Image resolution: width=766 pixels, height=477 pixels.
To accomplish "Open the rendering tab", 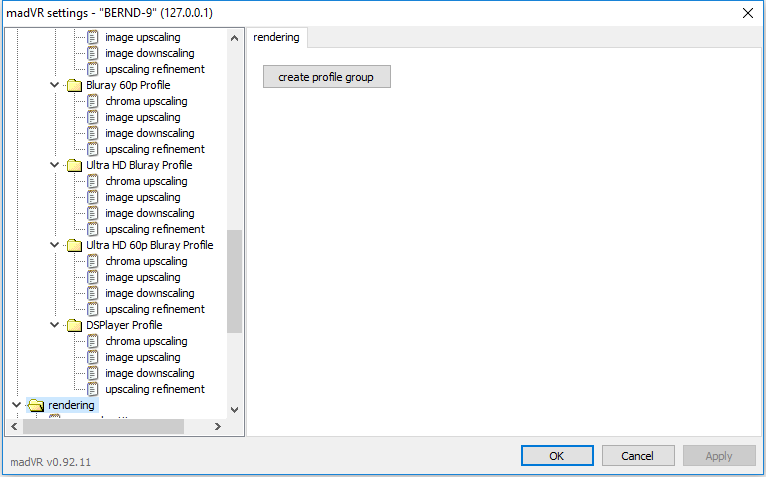I will 277,38.
